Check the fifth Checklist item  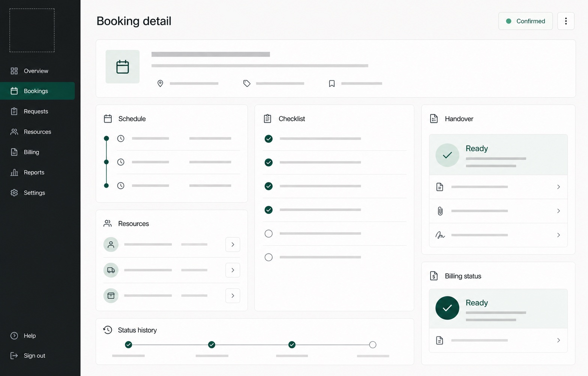[268, 234]
